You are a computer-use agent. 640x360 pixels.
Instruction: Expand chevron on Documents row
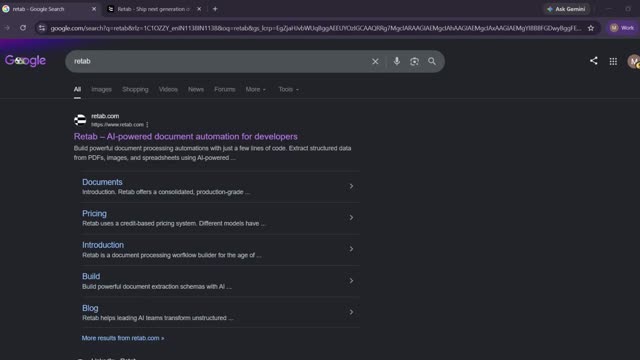coord(351,186)
